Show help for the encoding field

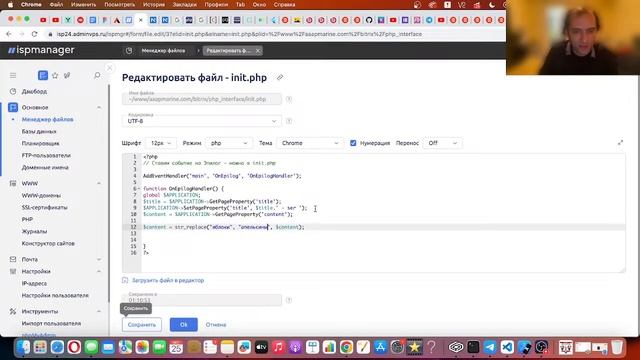[289, 121]
